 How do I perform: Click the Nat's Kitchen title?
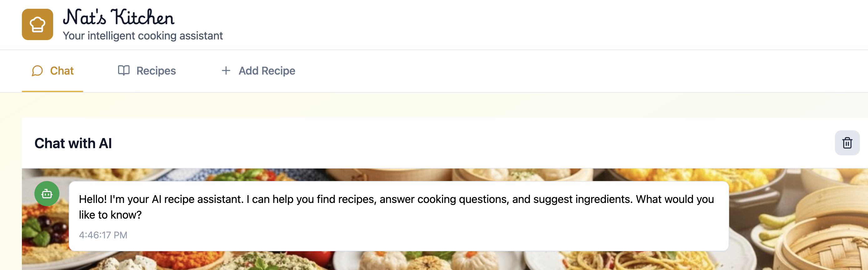[119, 18]
